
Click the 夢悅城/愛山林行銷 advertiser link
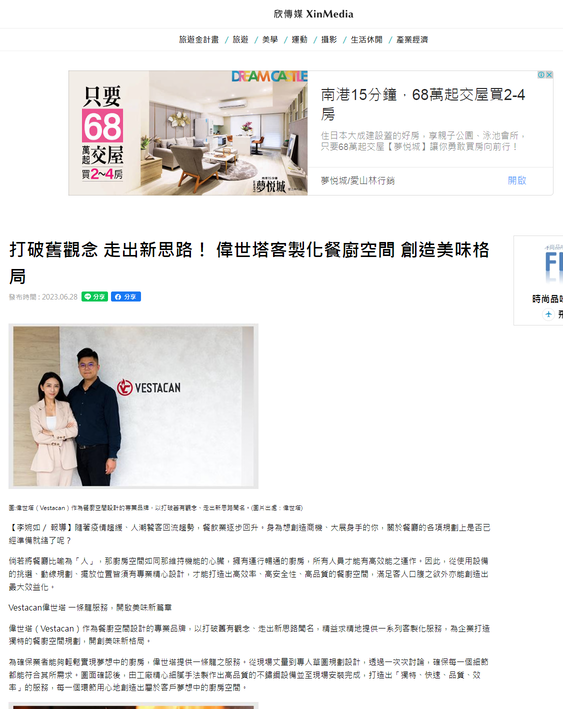(x=358, y=181)
